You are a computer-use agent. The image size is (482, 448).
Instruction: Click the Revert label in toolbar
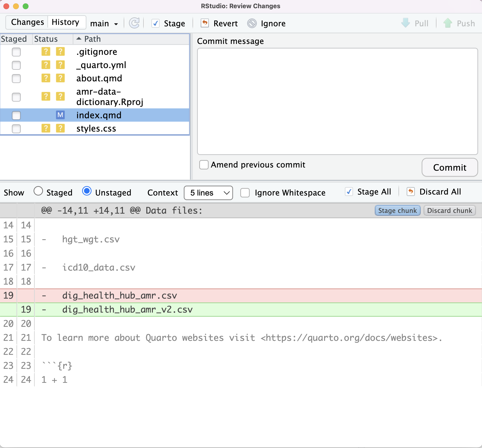pyautogui.click(x=226, y=23)
